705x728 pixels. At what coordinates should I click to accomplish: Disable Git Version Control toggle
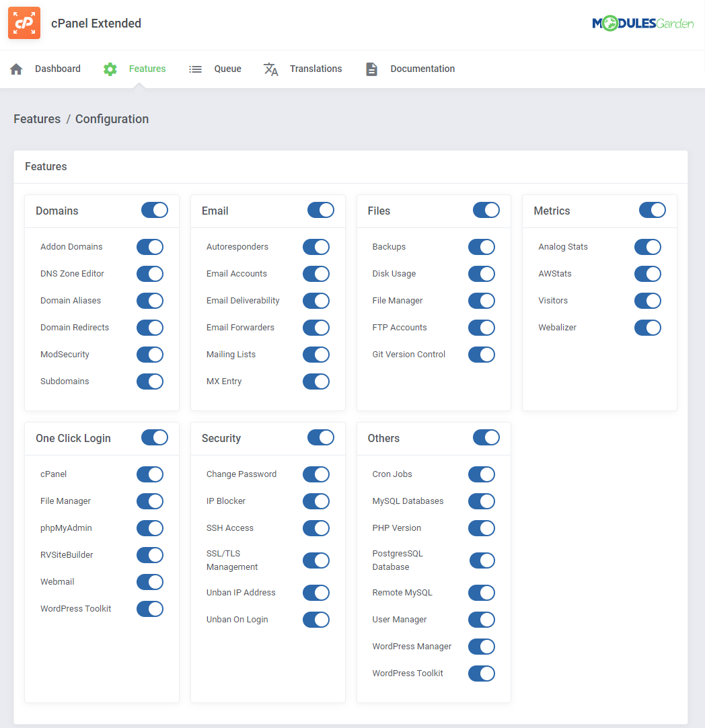(482, 355)
